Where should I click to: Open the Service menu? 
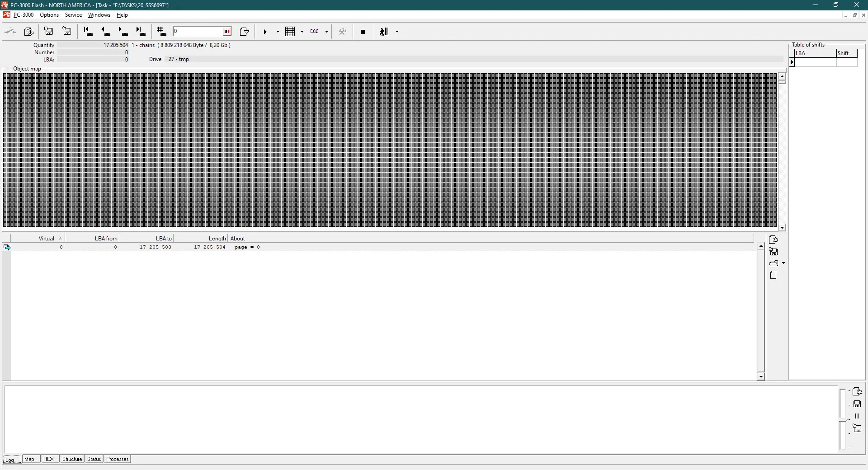[73, 15]
